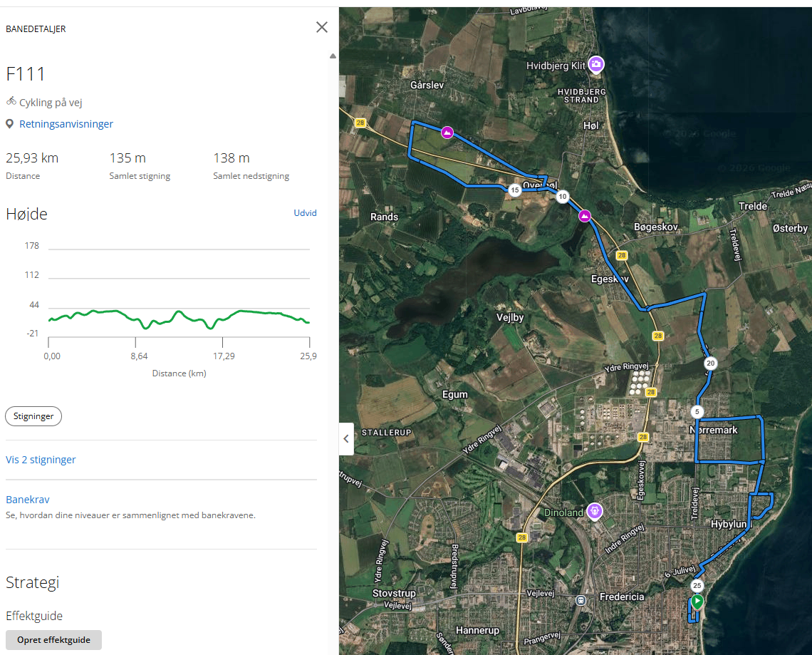
Task: Select the Dinoland attraction marker
Action: (x=595, y=510)
